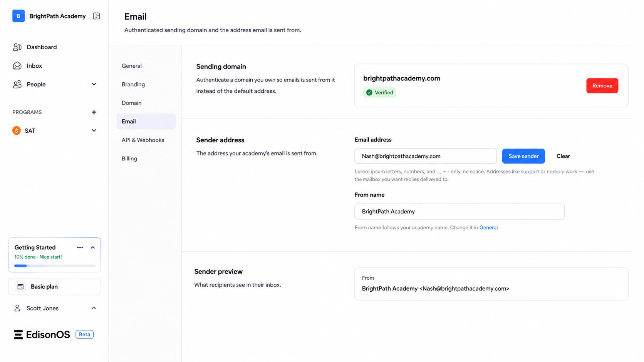The width and height of the screenshot is (644, 362).
Task: Open the Scott Jones account menu chevron
Action: pyautogui.click(x=94, y=308)
